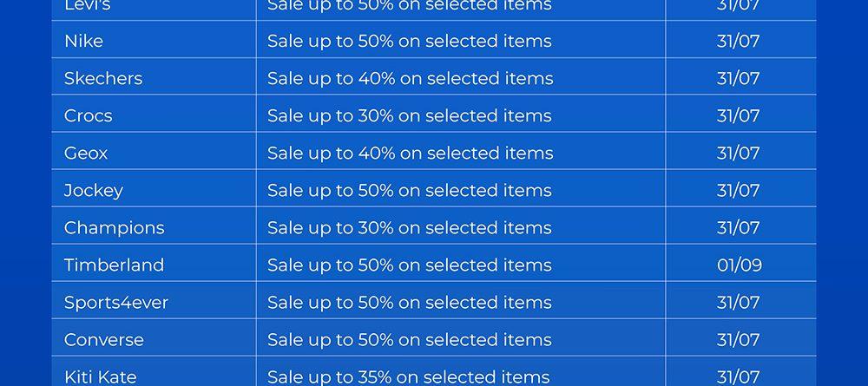
Task: Click the Champions 30% sale description
Action: click(409, 227)
